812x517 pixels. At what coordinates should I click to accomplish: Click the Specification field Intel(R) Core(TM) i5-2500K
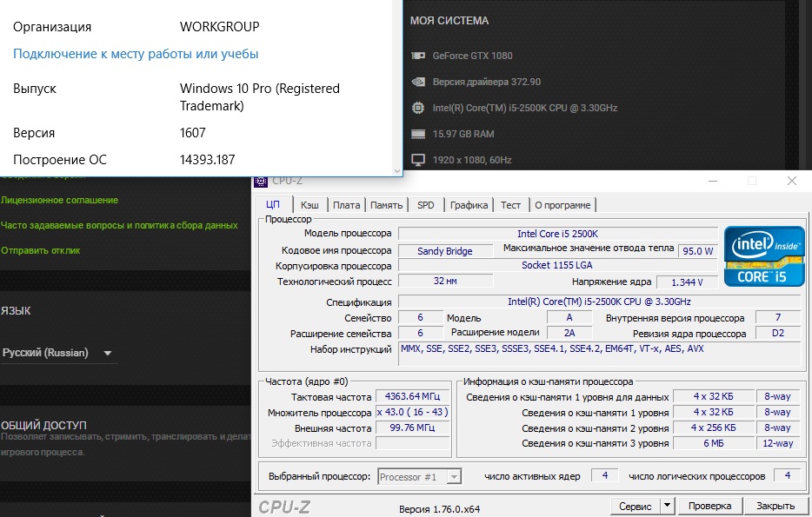(x=599, y=302)
